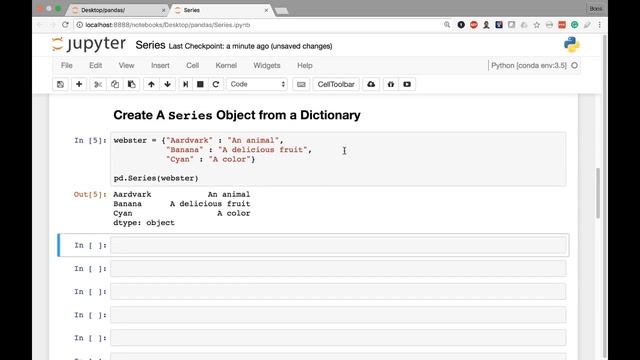The image size is (640, 360).
Task: Open the Edit menu
Action: (x=96, y=65)
